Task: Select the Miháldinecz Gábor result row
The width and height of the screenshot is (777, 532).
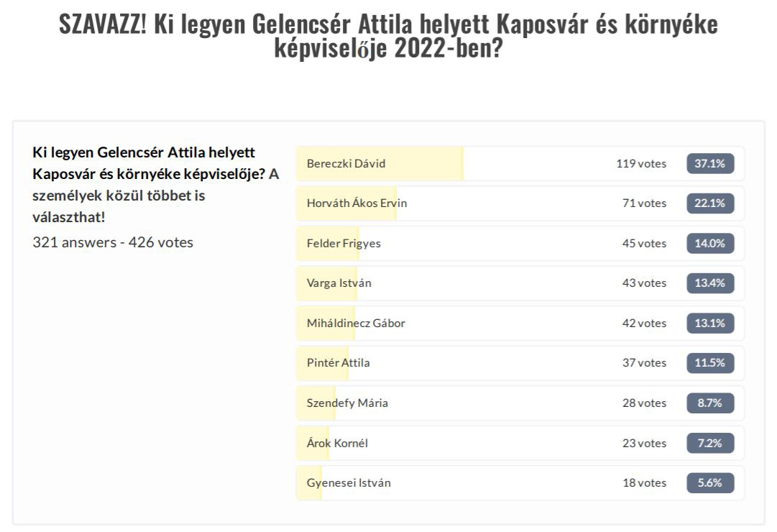Action: click(520, 324)
